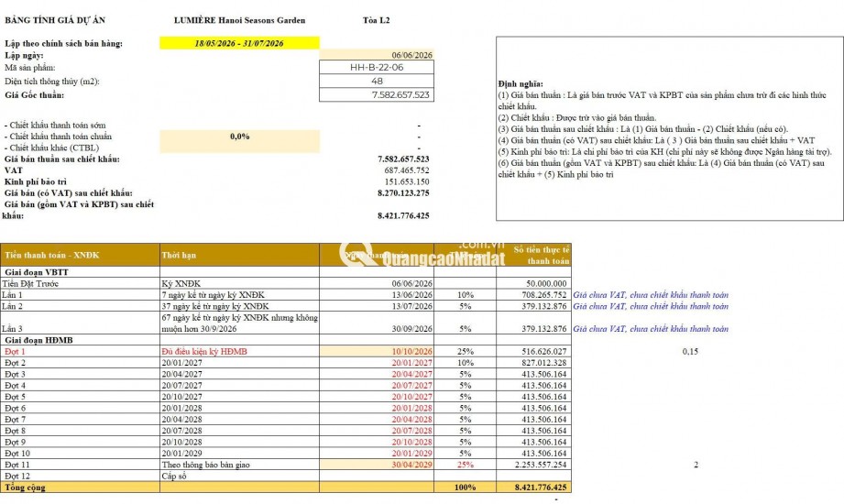This screenshot has height=504, width=844.
Task: Click the total amount 8.421.776.425 in table
Action: pyautogui.click(x=541, y=488)
